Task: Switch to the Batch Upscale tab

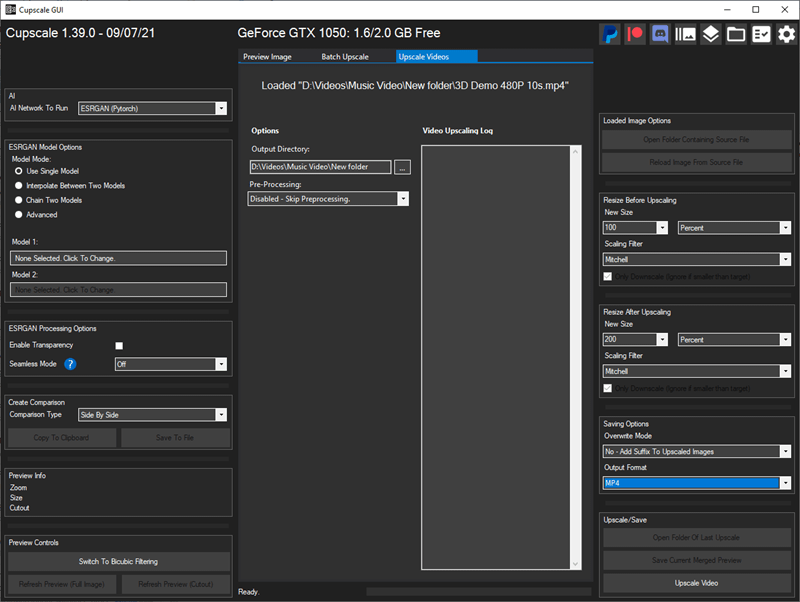Action: click(x=345, y=57)
